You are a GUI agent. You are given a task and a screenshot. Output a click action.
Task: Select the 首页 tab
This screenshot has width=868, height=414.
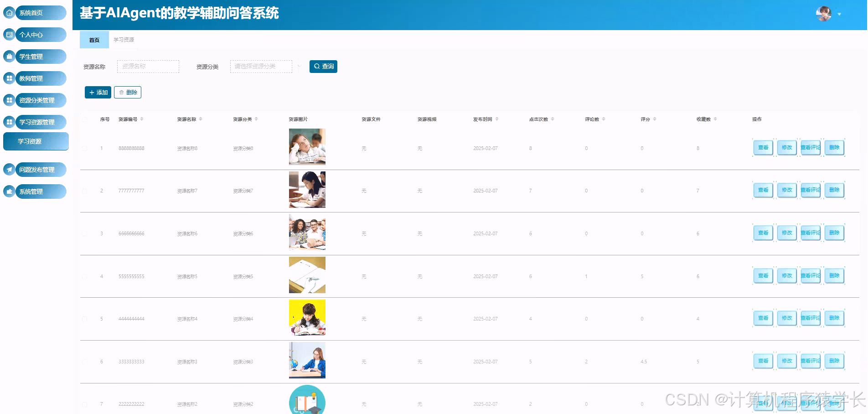[94, 40]
